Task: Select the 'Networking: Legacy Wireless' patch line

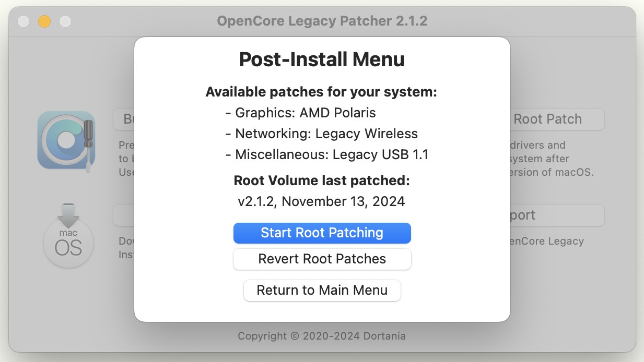Action: tap(322, 134)
